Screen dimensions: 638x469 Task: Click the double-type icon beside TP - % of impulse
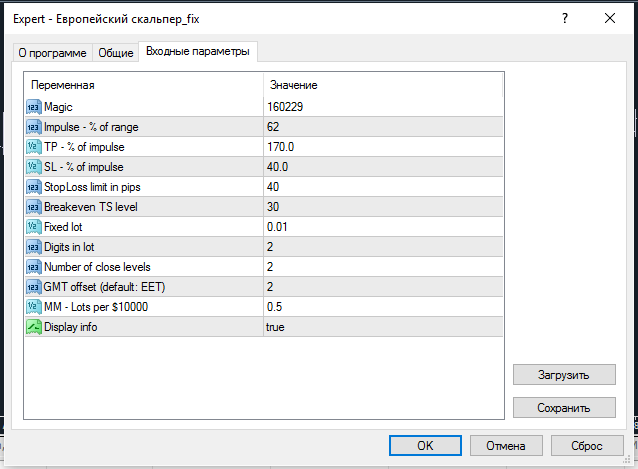coord(34,147)
